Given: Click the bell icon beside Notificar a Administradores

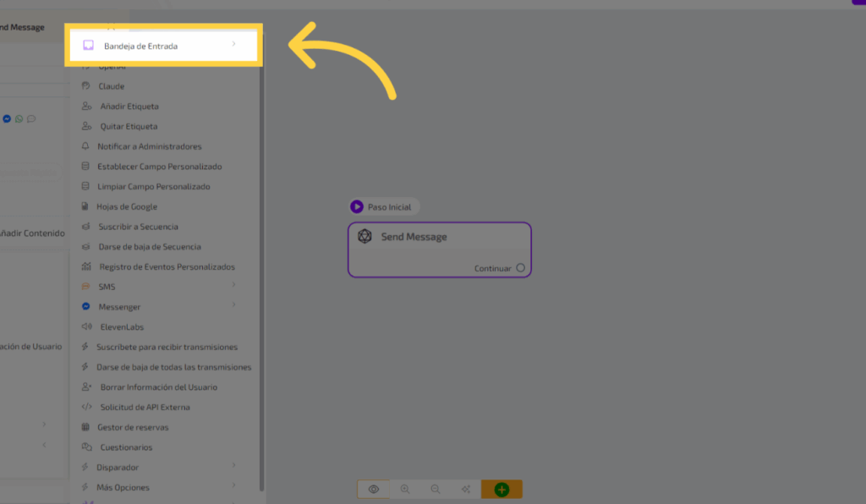Looking at the screenshot, I should [x=85, y=146].
